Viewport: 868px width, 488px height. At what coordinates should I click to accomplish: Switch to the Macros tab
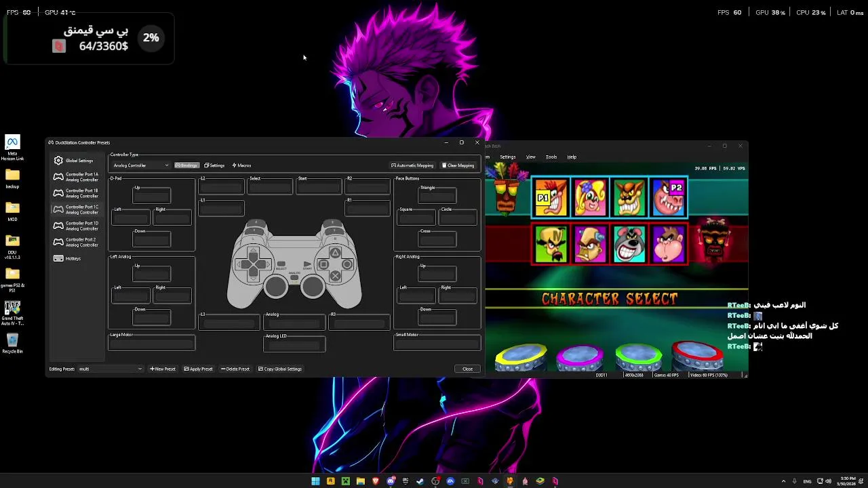(241, 165)
